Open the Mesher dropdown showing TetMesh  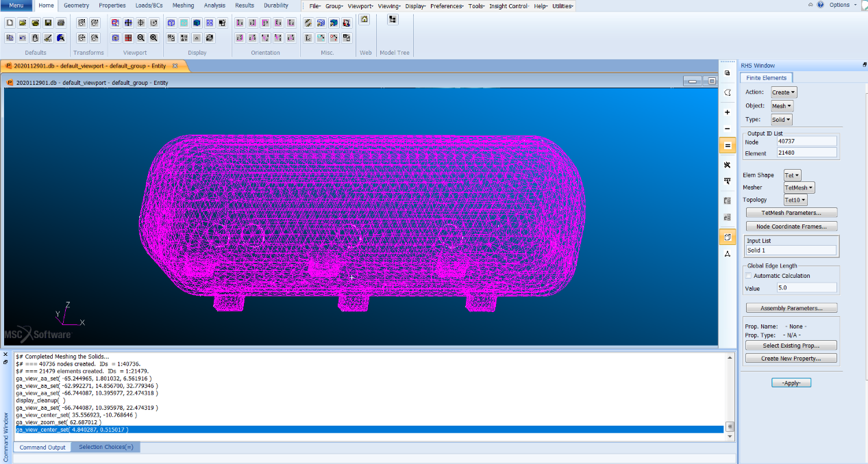click(x=799, y=188)
